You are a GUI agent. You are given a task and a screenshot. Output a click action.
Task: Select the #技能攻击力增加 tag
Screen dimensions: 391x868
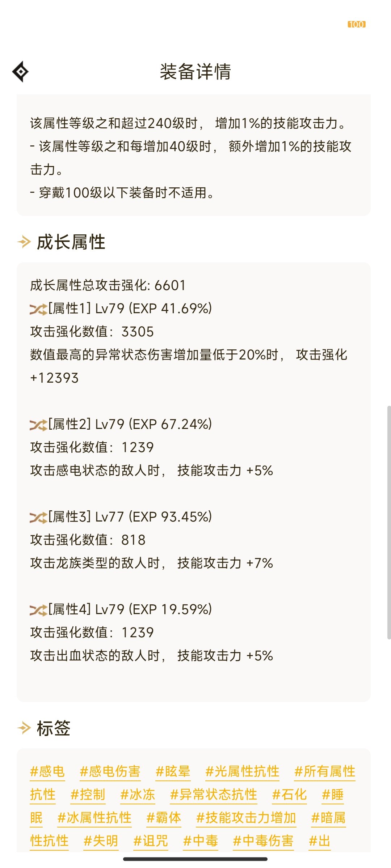point(246,818)
